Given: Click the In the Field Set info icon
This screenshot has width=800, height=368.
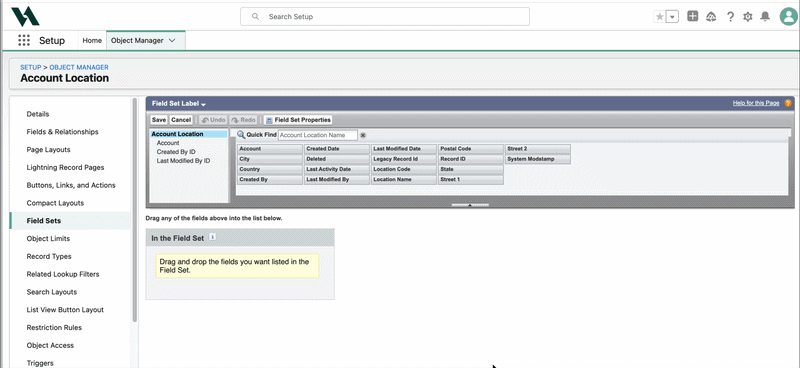Looking at the screenshot, I should pos(213,237).
